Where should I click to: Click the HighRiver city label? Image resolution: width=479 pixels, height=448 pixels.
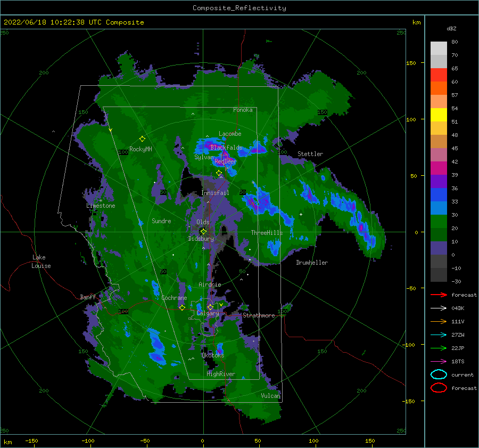click(221, 374)
